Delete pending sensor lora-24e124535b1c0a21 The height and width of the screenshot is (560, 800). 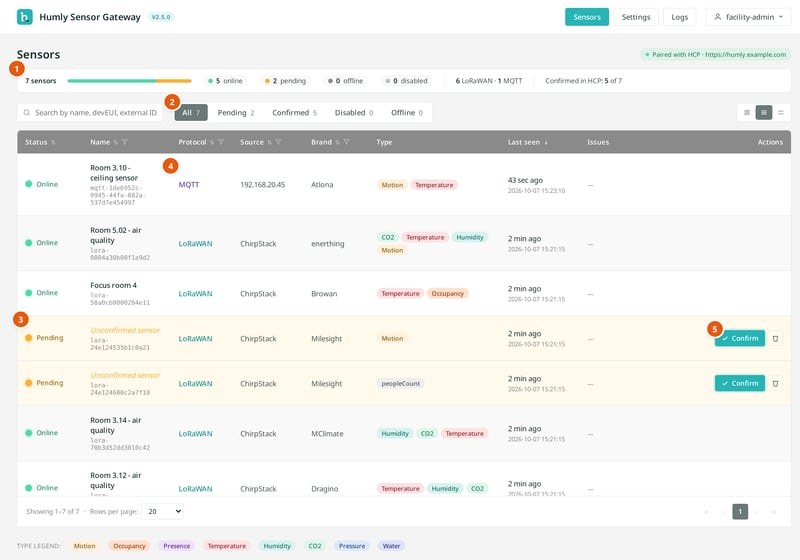point(775,339)
